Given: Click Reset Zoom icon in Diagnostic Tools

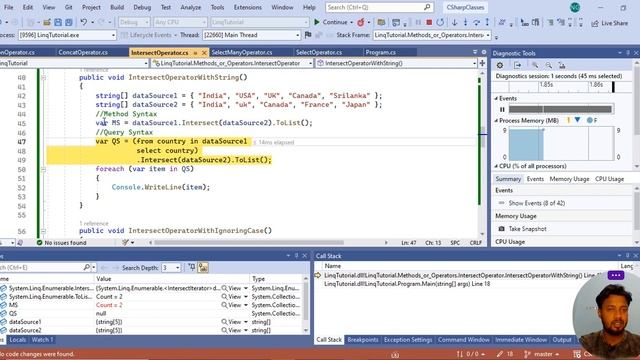Looking at the screenshot, I should point(562,65).
